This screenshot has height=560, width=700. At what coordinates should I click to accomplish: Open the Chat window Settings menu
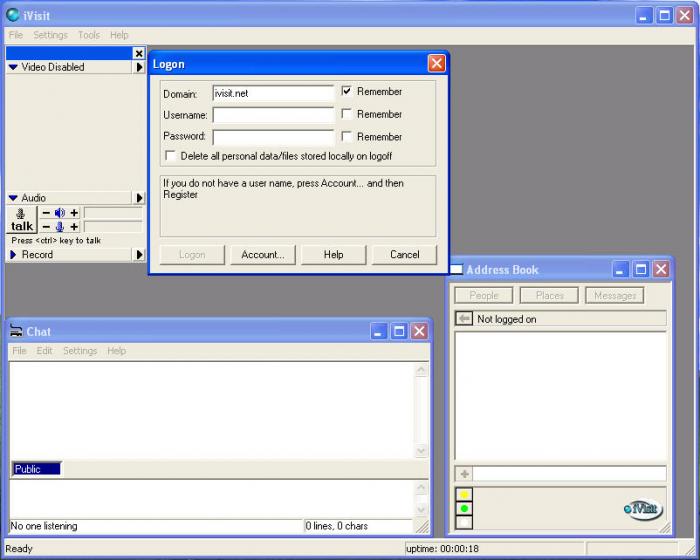(80, 351)
